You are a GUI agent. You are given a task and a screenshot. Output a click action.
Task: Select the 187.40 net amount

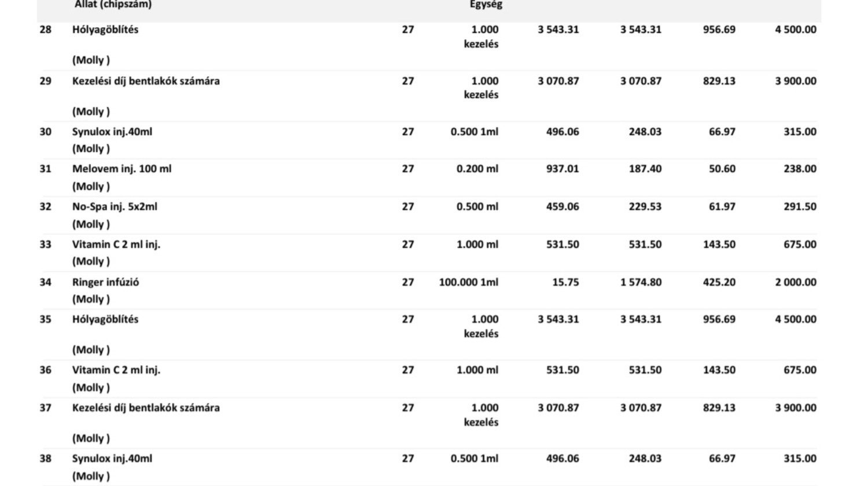pos(645,169)
